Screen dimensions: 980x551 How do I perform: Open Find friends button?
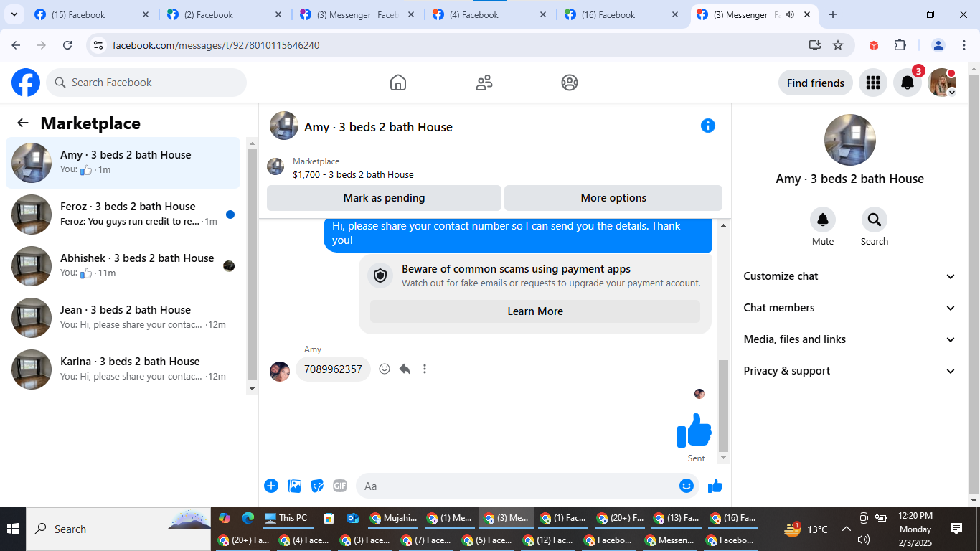click(x=816, y=83)
